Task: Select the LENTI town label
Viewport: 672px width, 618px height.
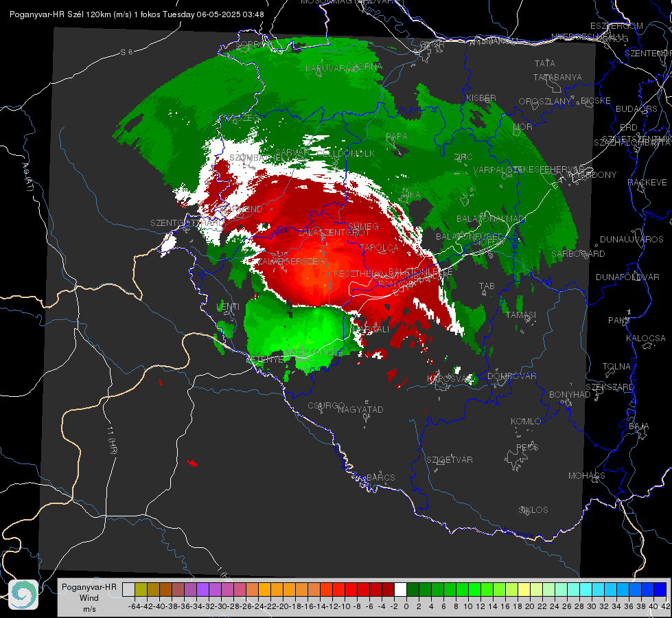Action: click(228, 307)
